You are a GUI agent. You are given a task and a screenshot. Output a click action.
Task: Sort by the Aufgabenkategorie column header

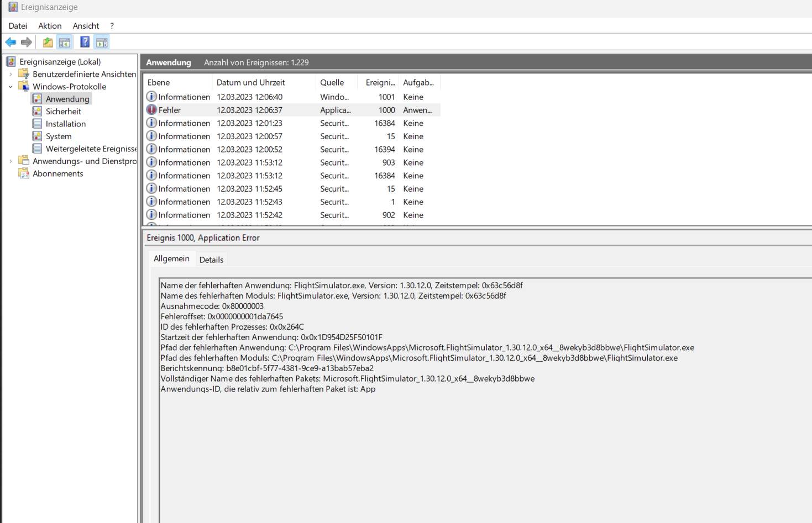420,82
